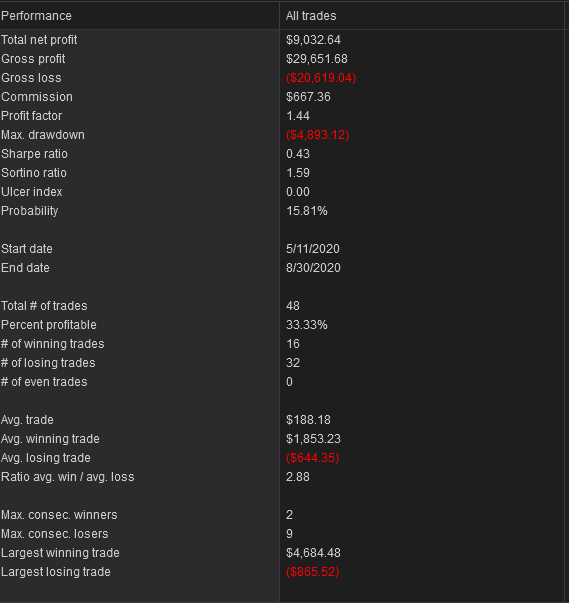Click the Total # of trades label
569x603 pixels.
44,306
